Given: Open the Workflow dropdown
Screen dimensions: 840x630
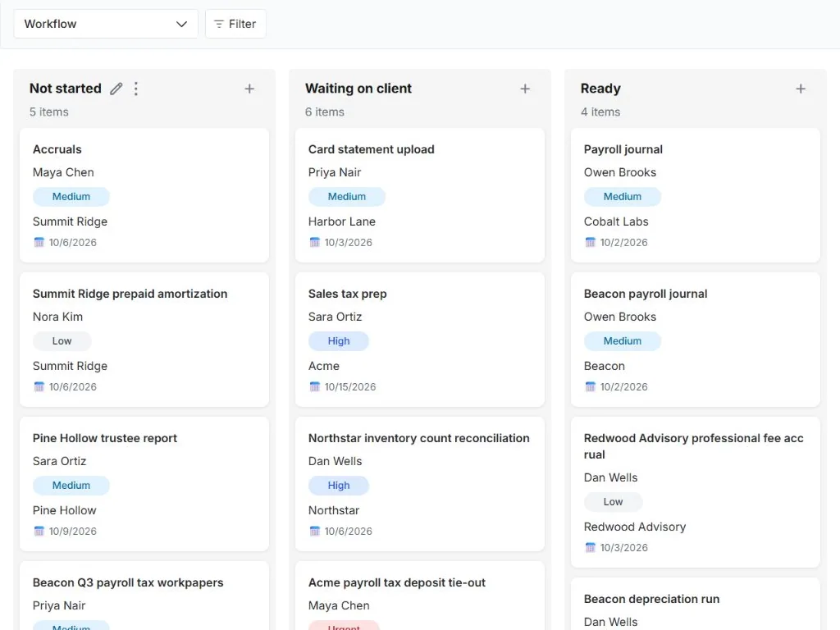Looking at the screenshot, I should [x=106, y=24].
